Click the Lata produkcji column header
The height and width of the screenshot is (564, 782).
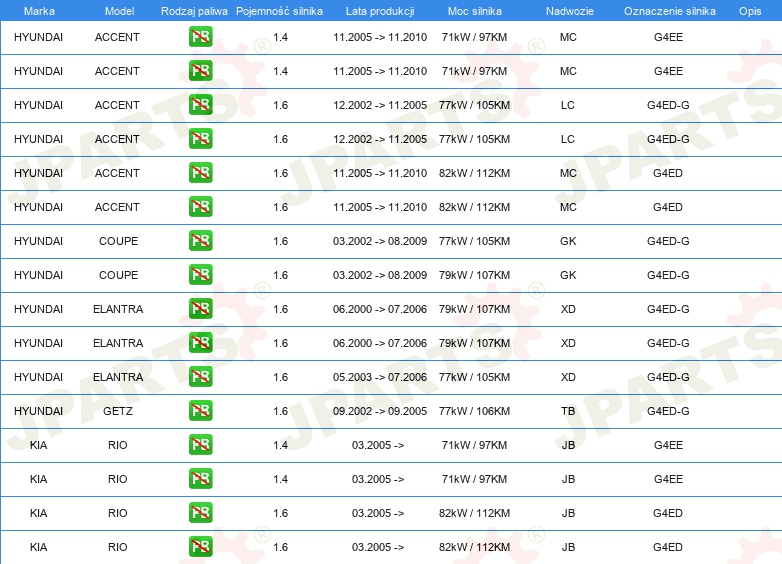point(380,11)
